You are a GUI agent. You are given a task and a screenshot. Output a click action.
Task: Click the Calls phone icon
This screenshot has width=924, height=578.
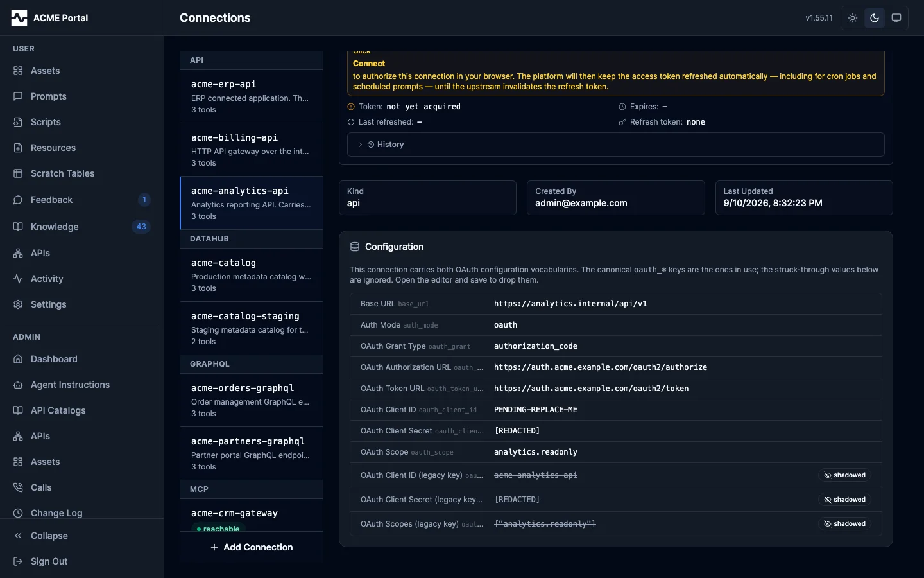point(18,487)
